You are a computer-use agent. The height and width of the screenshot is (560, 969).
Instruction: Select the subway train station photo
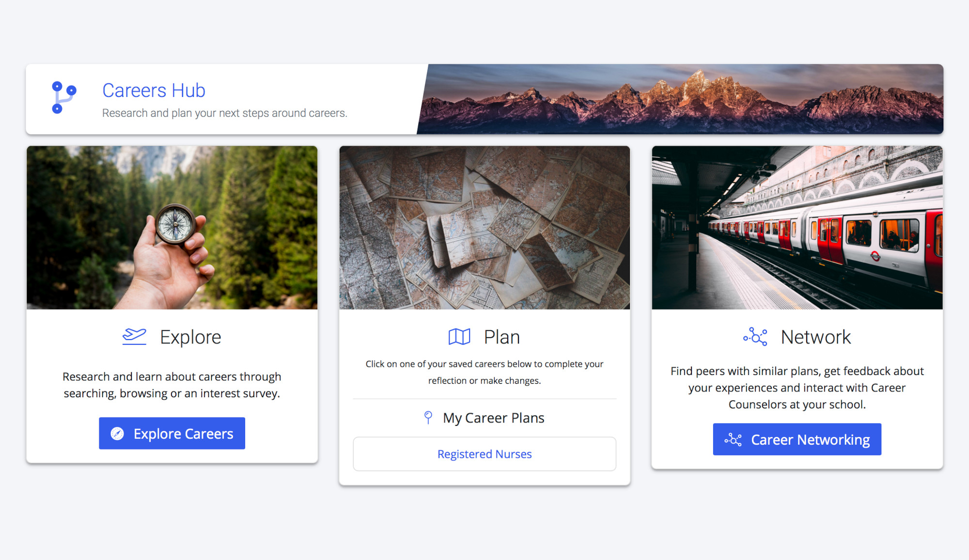(797, 228)
